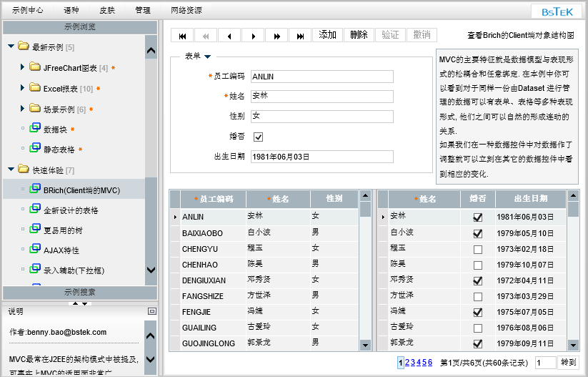Collapse the 表单 form section arrow

208,56
